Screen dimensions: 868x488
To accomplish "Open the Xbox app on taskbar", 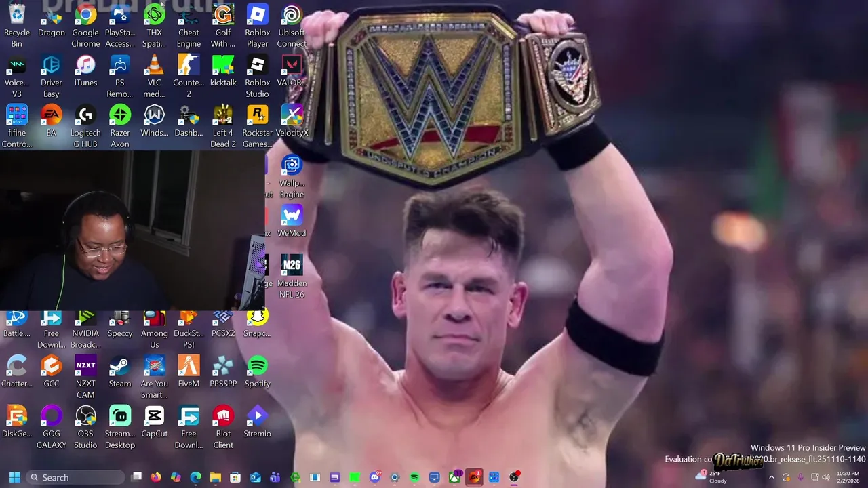I will pyautogui.click(x=454, y=477).
